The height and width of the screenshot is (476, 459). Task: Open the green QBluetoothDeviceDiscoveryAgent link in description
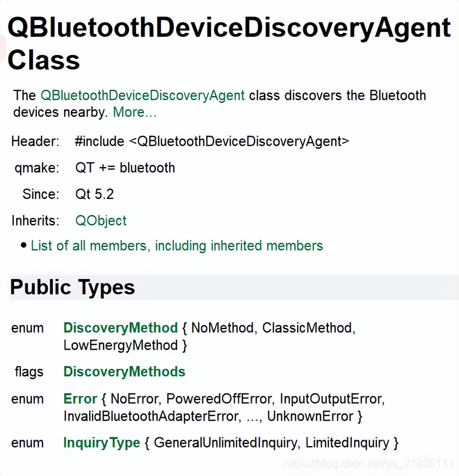pos(143,95)
